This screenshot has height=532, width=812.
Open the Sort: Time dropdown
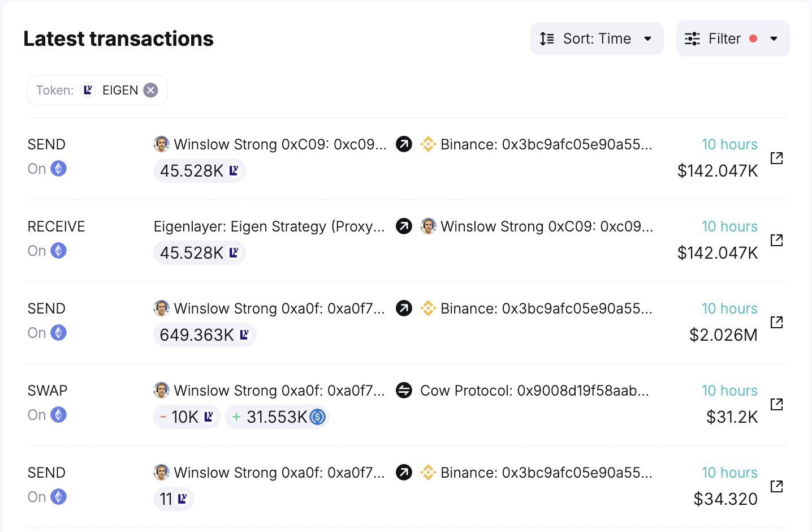point(597,38)
